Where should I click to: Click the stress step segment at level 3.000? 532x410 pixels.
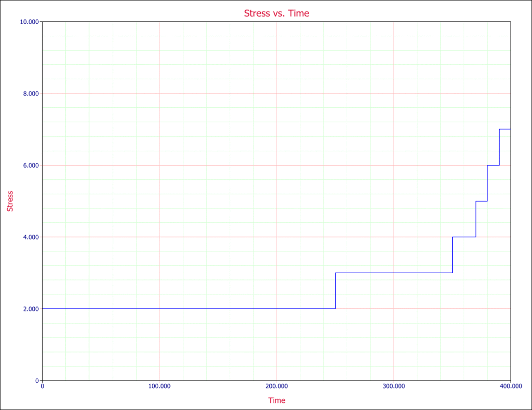point(394,273)
